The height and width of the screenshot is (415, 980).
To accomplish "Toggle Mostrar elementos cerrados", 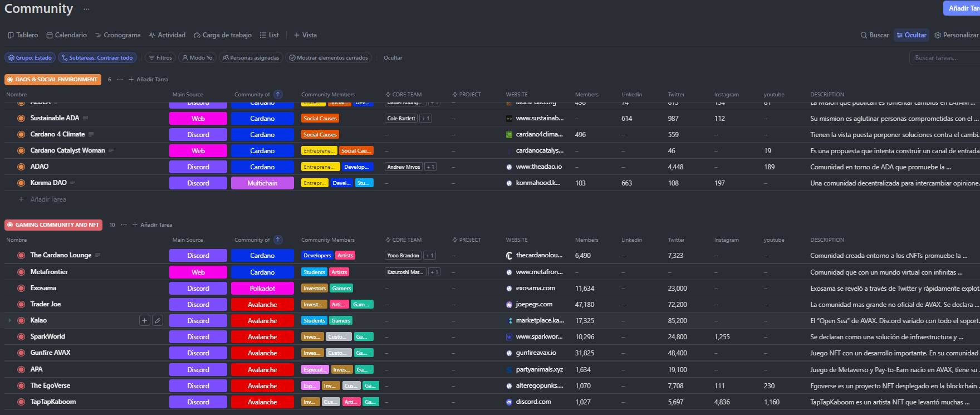I will click(329, 57).
